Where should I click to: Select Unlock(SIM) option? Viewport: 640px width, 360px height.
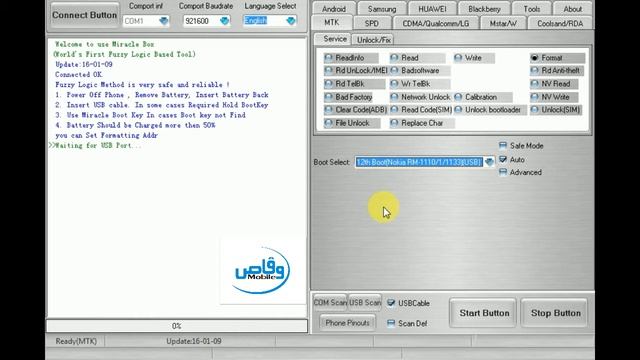tap(556, 110)
